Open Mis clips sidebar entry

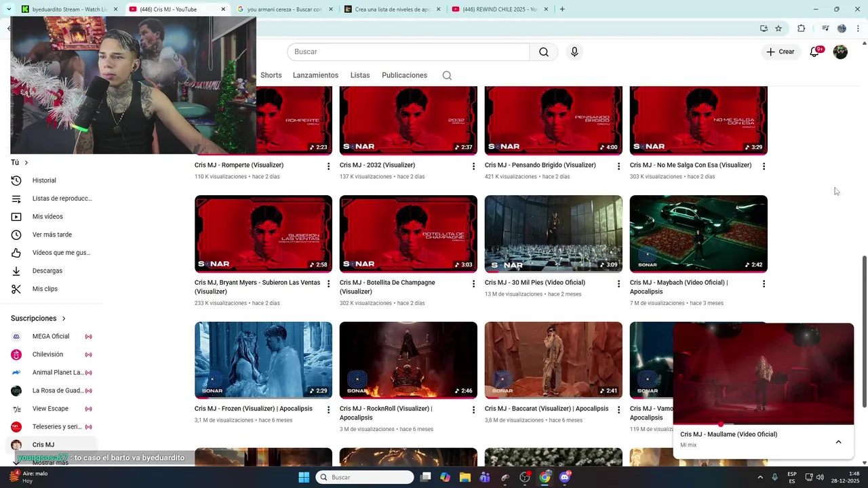53,289
